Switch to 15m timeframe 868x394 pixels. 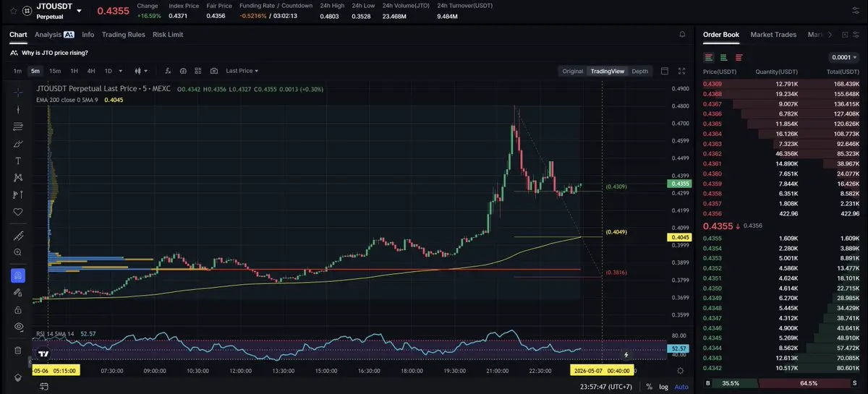point(55,71)
